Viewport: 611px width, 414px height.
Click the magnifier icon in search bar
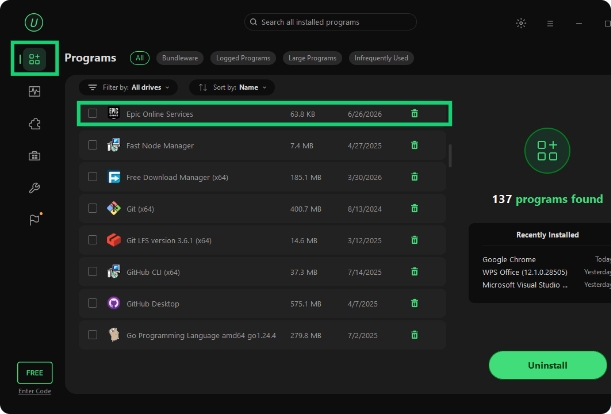coord(253,22)
